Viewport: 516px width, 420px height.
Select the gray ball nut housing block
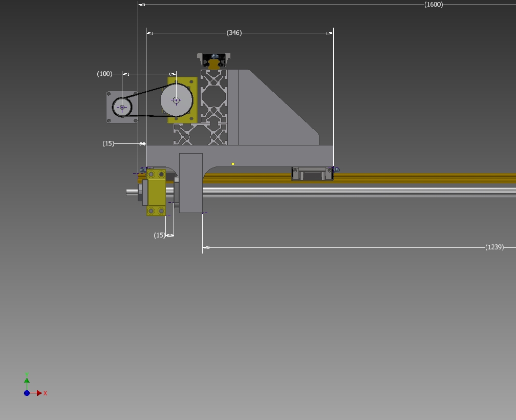[x=191, y=183]
